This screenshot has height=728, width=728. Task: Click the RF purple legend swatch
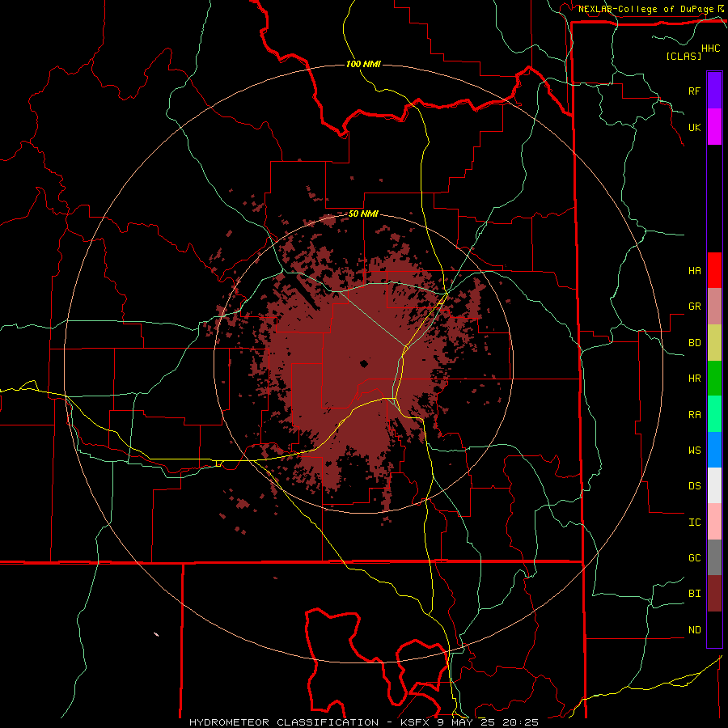pos(714,90)
